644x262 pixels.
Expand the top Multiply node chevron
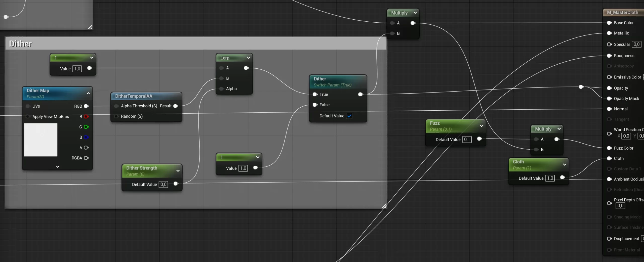coord(415,13)
